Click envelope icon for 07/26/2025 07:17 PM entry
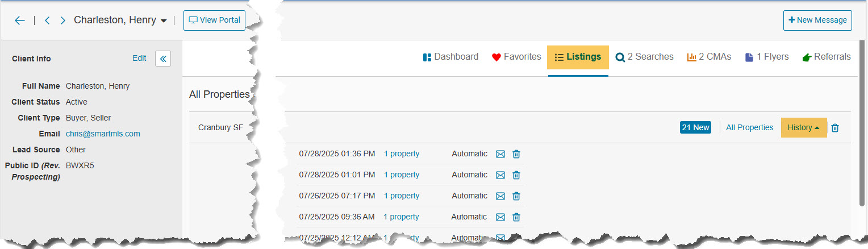The height and width of the screenshot is (249, 868). coord(500,196)
